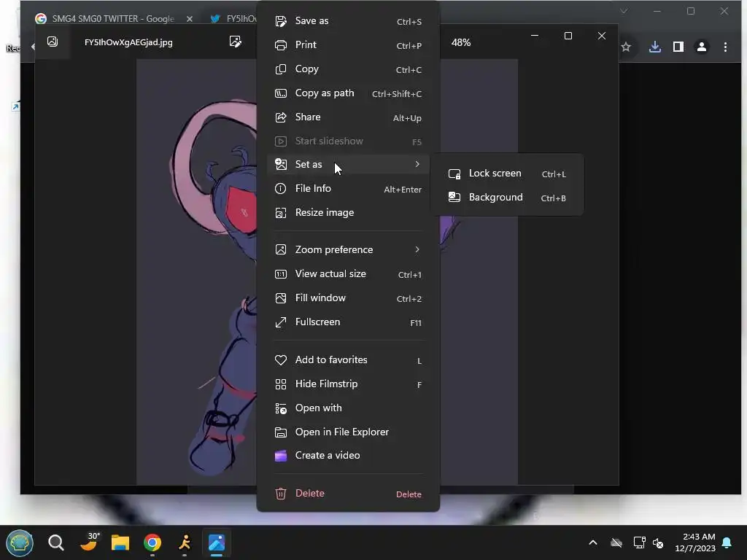
Task: Choose Save as from the menu
Action: pos(348,21)
